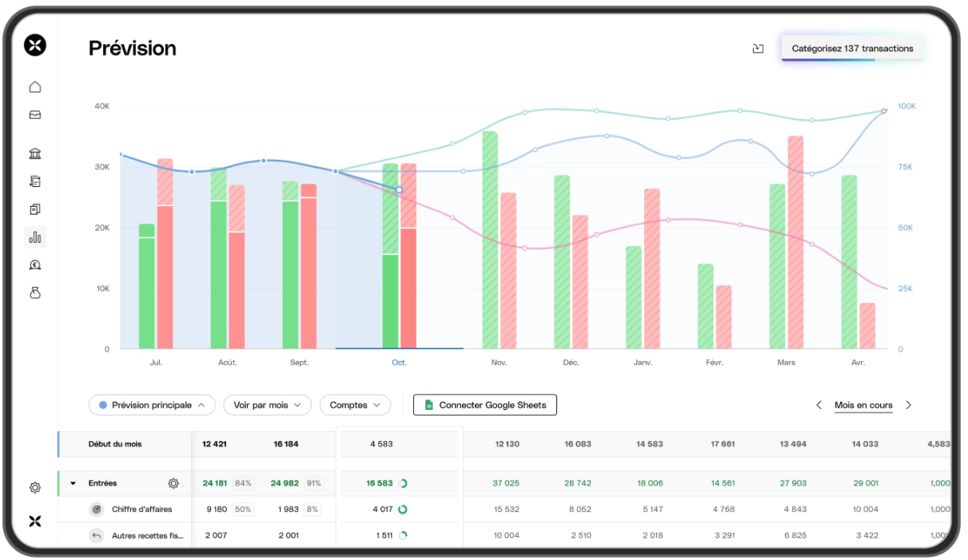Expand the Voir par mois dropdown
The image size is (968, 560).
click(267, 405)
